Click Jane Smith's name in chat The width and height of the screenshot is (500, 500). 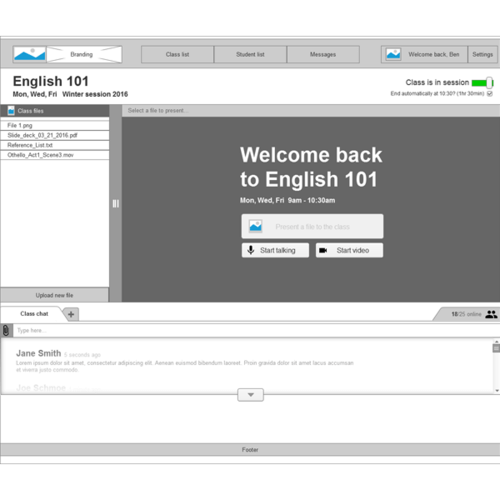click(x=39, y=353)
